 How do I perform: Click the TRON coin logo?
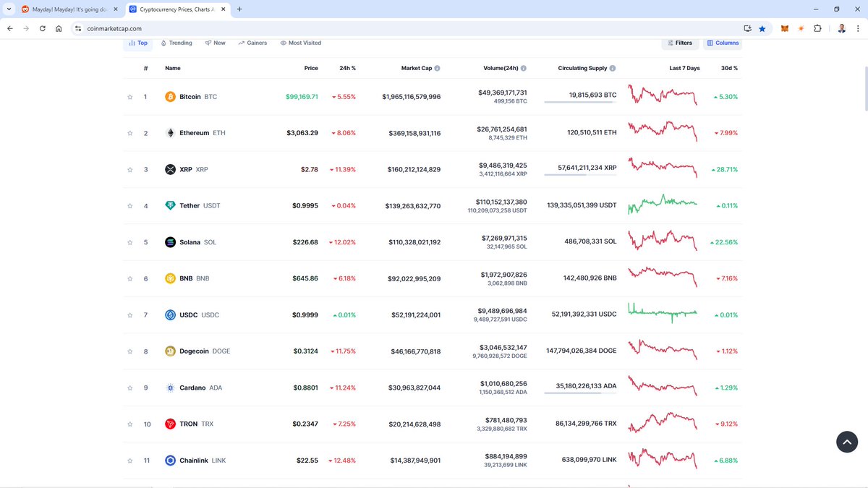point(171,424)
